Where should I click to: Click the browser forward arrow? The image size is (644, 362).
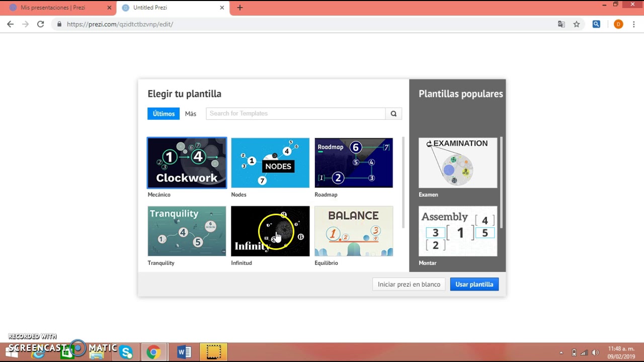25,24
